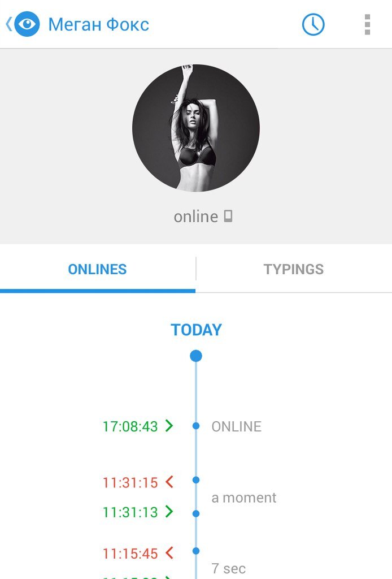The width and height of the screenshot is (392, 579).
Task: Tap the blue eye app icon
Action: (x=27, y=24)
